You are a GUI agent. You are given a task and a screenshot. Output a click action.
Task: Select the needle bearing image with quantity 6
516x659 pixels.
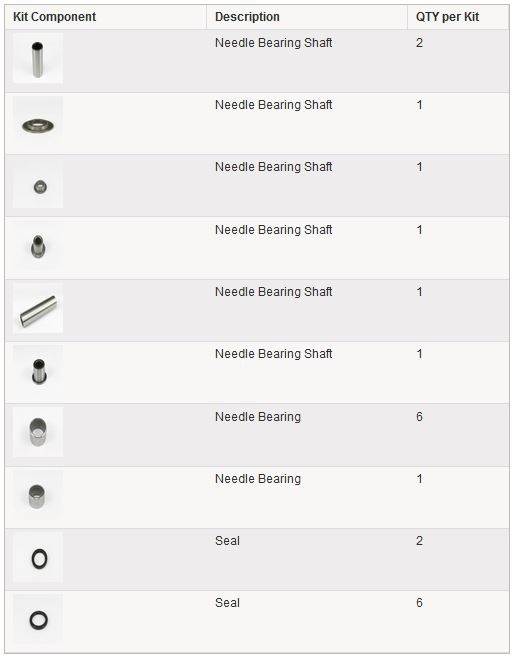[x=38, y=432]
